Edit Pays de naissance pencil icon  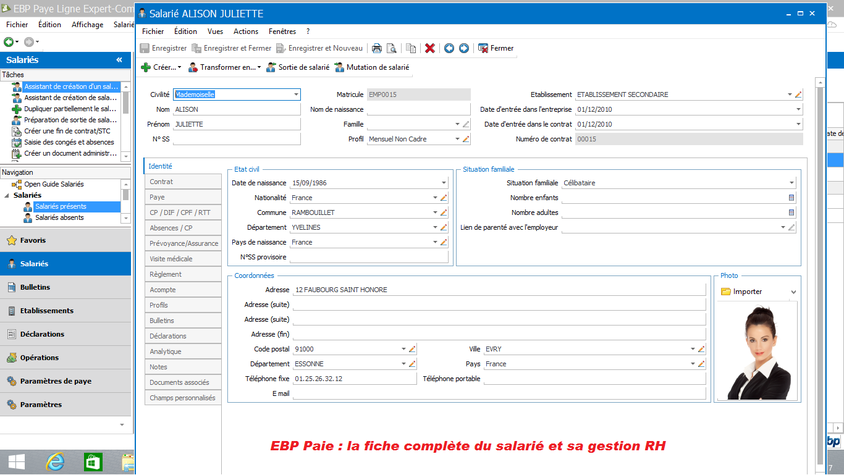pyautogui.click(x=444, y=242)
